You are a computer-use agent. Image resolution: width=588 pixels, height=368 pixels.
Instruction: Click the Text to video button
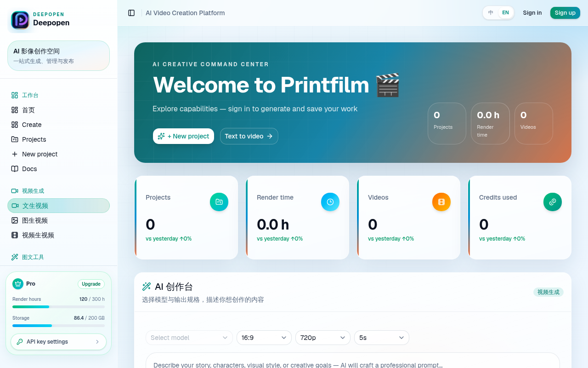pyautogui.click(x=249, y=136)
